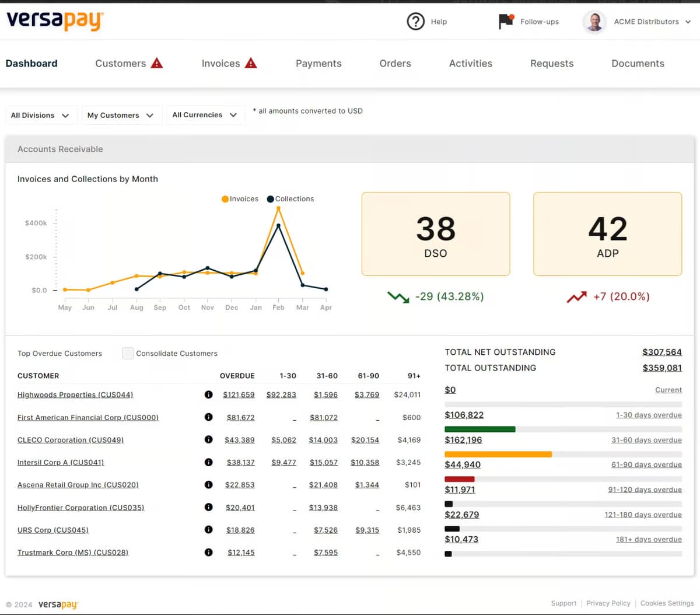Open URS Corp 61-90 amount $9,315
700x615 pixels.
point(367,530)
